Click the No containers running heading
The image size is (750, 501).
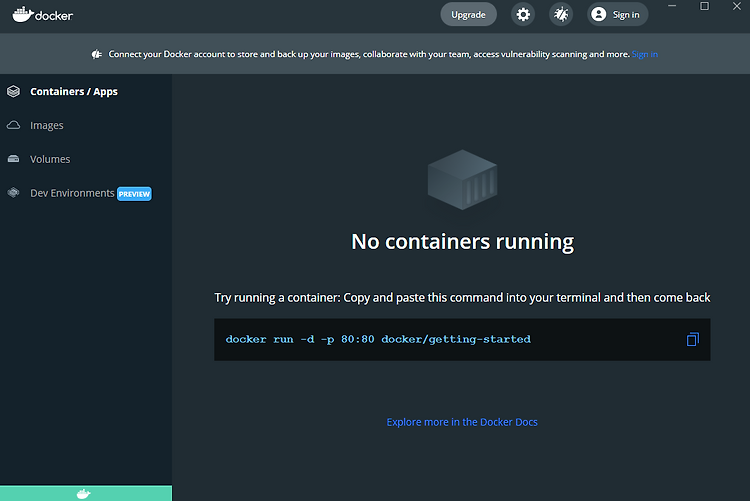463,242
